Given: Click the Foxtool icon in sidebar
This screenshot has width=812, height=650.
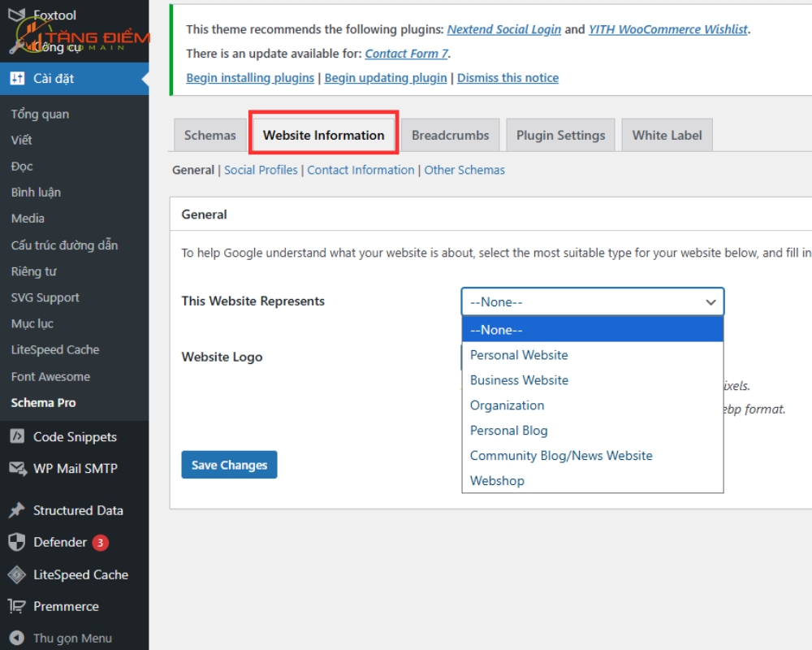Looking at the screenshot, I should click(16, 15).
